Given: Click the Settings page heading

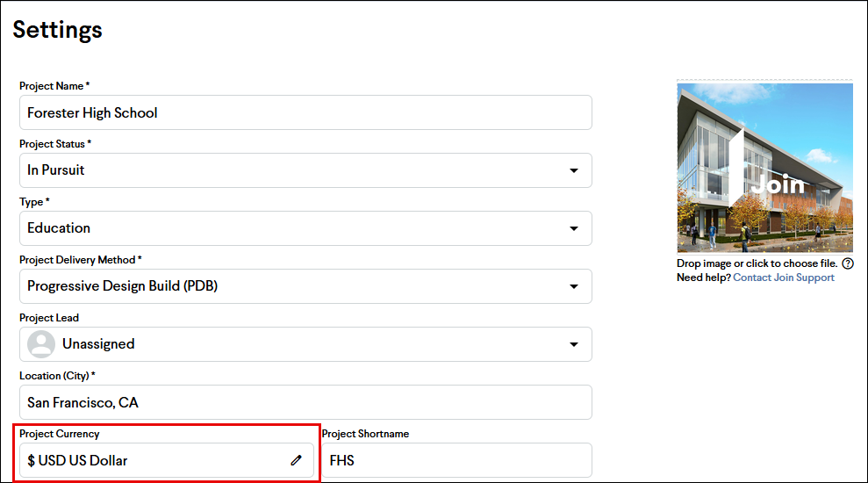Looking at the screenshot, I should (x=58, y=30).
